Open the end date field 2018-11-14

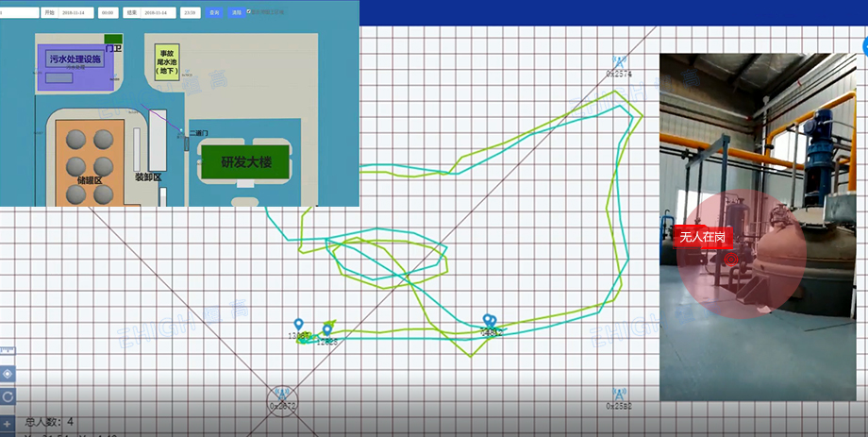tap(158, 12)
